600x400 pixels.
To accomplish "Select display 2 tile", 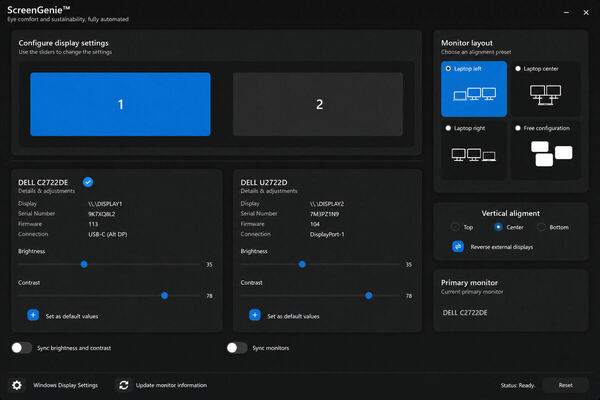I will click(x=318, y=104).
